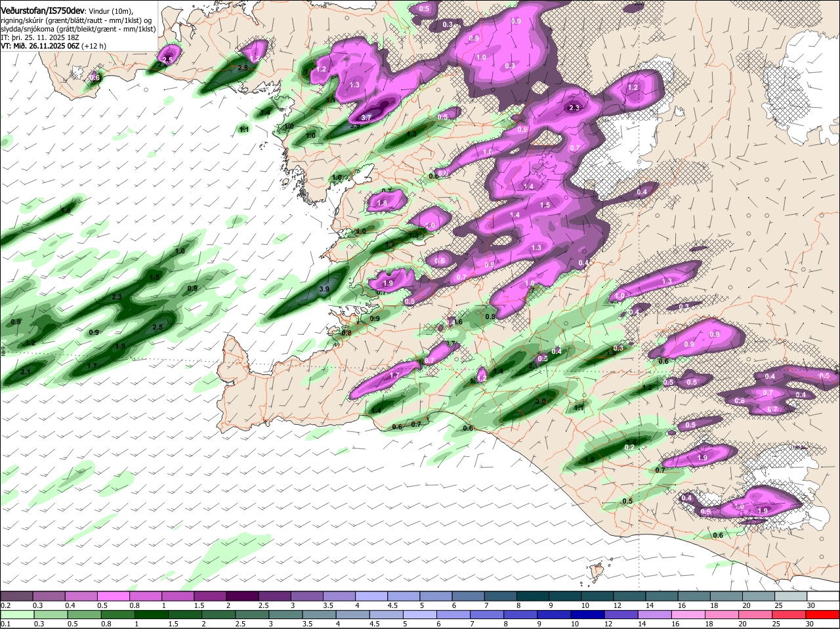Image resolution: width=840 pixels, height=629 pixels.
Task: Click the 0.1 label under the lower legend
Action: click(5, 624)
